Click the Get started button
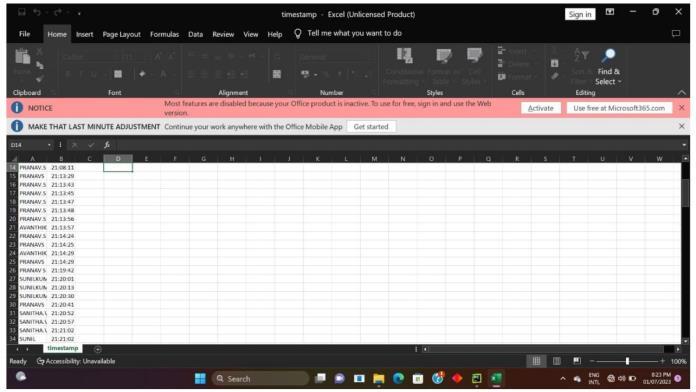Image resolution: width=696 pixels, height=392 pixels. pyautogui.click(x=371, y=127)
